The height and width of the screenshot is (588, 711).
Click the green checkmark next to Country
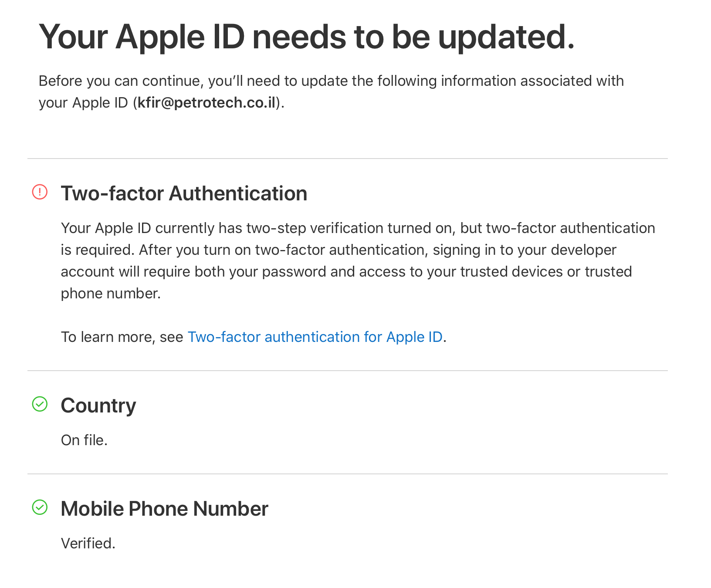[40, 404]
